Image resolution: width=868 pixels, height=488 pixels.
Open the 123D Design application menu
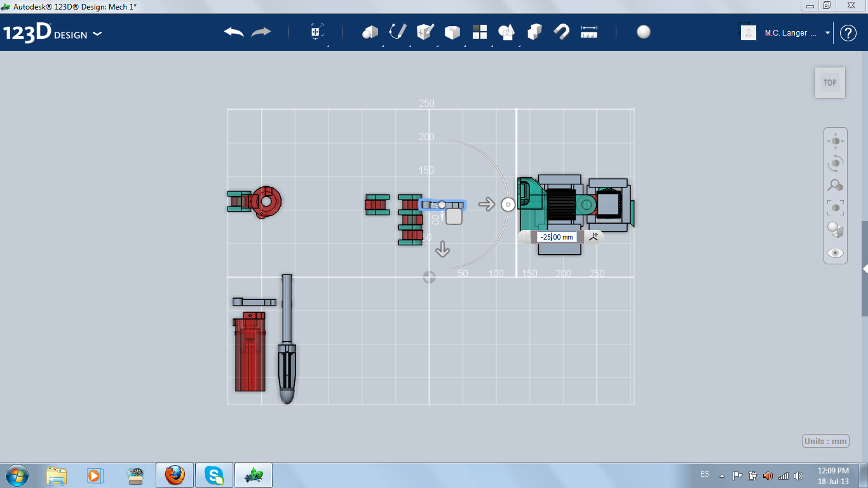pyautogui.click(x=53, y=33)
